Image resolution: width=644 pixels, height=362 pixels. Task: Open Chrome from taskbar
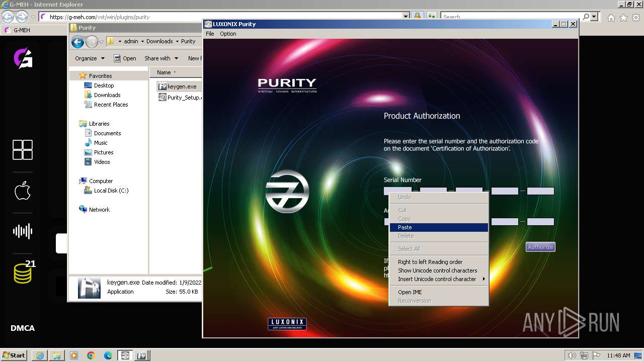[91, 355]
